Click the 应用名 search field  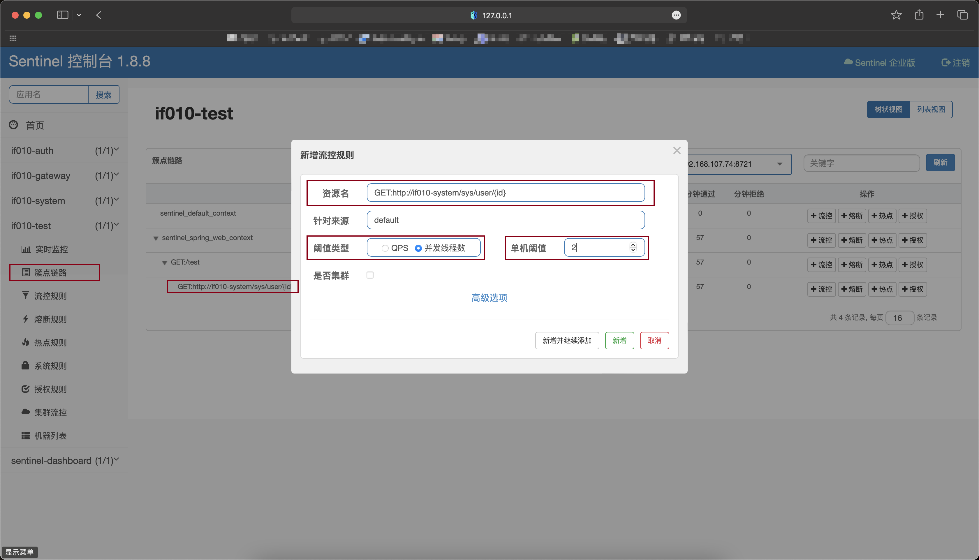(x=49, y=94)
